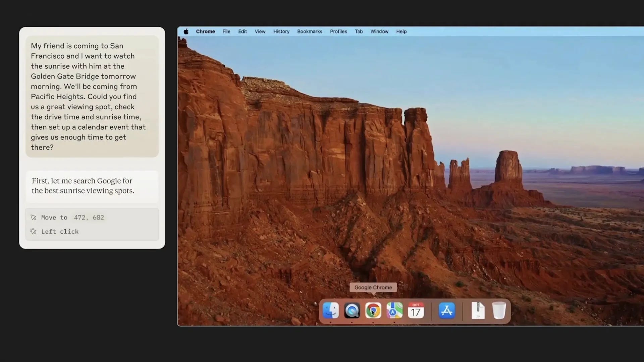Open the ZIP file in dock

pyautogui.click(x=478, y=311)
